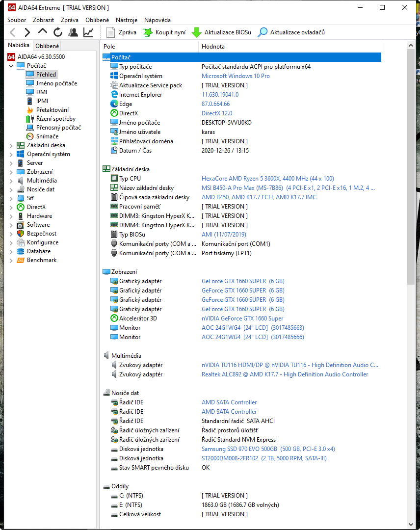Switch to the Nabídka tab
The image size is (420, 530).
pos(19,45)
